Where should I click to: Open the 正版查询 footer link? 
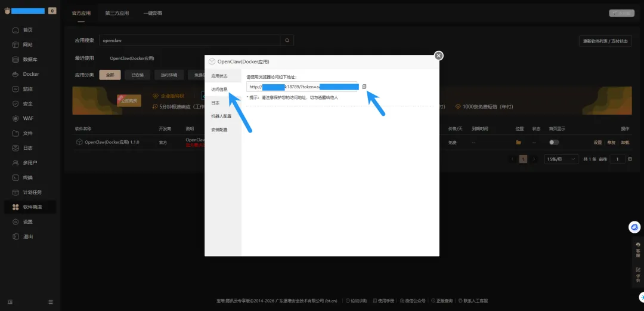point(441,301)
